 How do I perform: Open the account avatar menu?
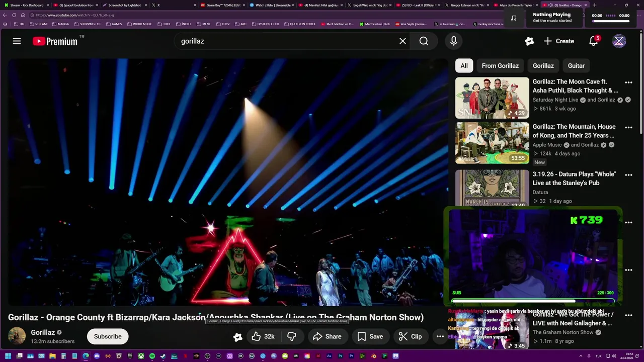619,41
